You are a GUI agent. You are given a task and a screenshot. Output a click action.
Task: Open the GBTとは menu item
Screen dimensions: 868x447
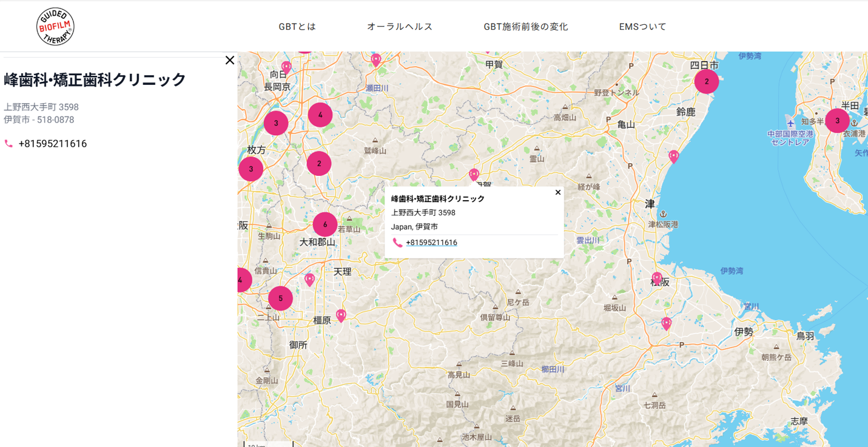click(x=297, y=27)
